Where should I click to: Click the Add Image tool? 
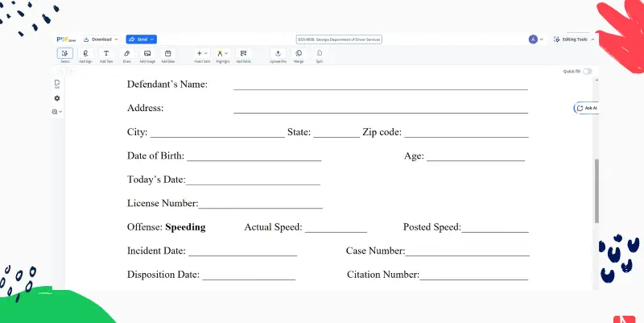click(x=147, y=53)
